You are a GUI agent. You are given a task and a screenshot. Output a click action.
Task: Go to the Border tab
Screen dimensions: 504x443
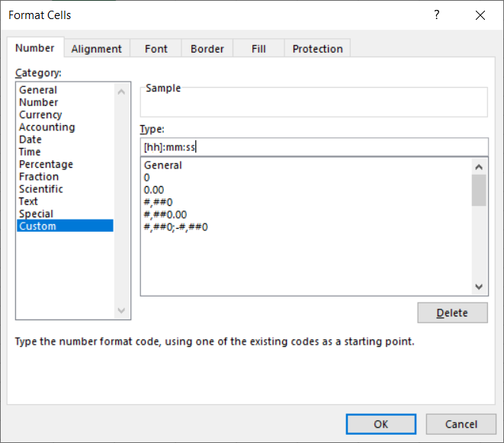[207, 49]
